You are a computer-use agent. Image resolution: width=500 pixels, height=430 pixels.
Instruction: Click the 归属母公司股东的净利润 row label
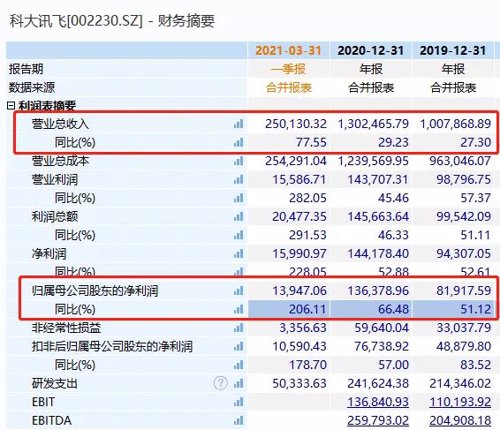[95, 291]
